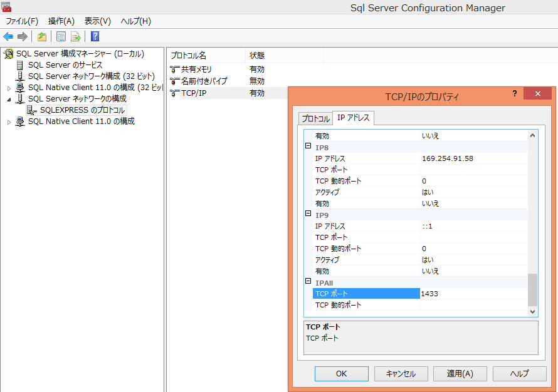The height and width of the screenshot is (392, 558).
Task: Click the IPAll TCP ポート value 1433
Action: click(x=473, y=294)
